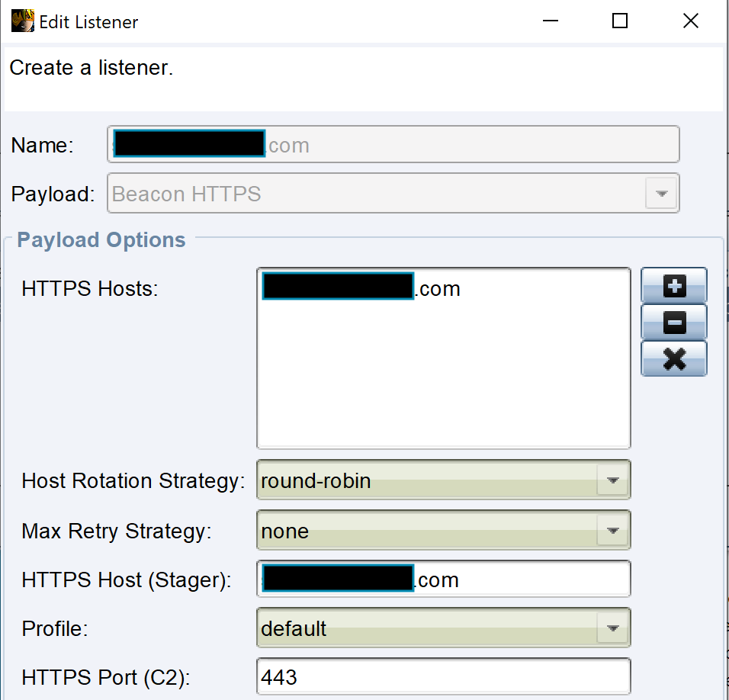This screenshot has width=729, height=700.
Task: Click empty area of the HTTPS Hosts list
Action: point(444,381)
